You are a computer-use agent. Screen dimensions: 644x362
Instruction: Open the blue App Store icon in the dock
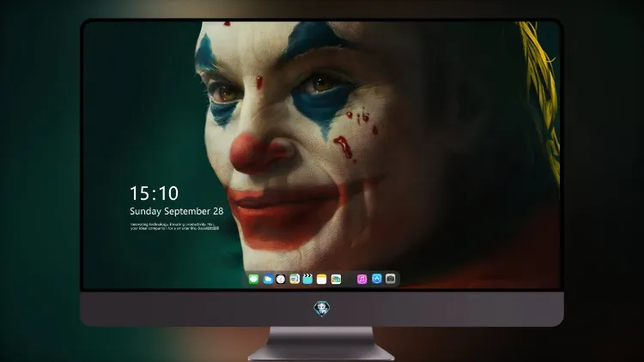pyautogui.click(x=377, y=279)
